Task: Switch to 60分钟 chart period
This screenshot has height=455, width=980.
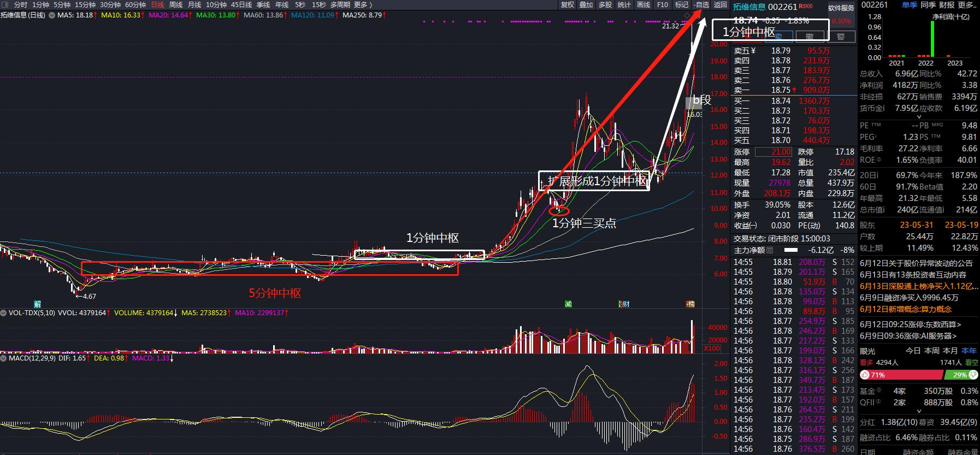Action: (x=135, y=4)
